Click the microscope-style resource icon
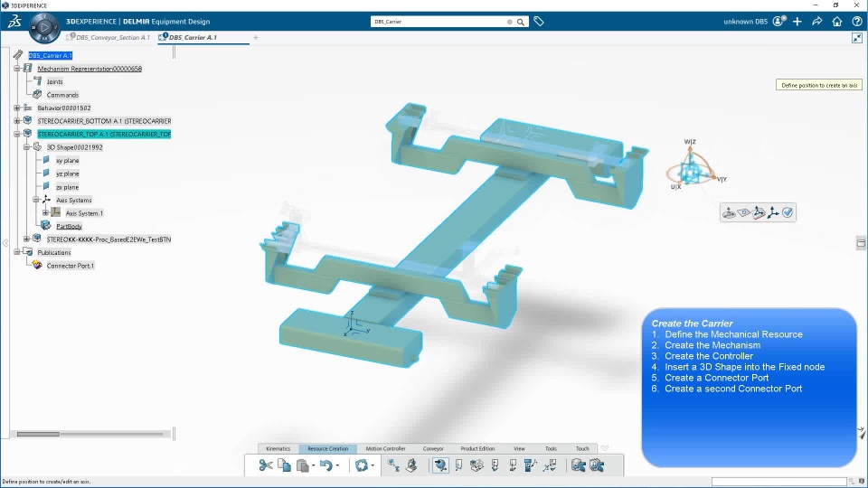868x488 pixels. tap(411, 465)
